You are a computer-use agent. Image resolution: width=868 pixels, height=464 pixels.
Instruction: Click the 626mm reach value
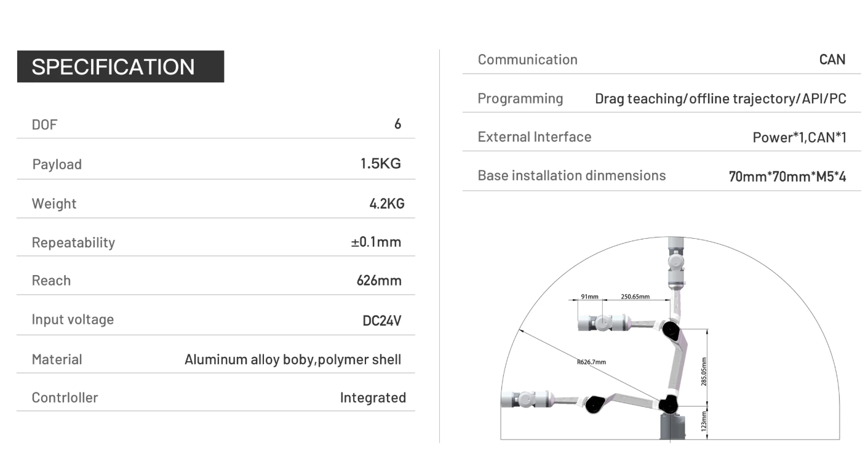379,281
